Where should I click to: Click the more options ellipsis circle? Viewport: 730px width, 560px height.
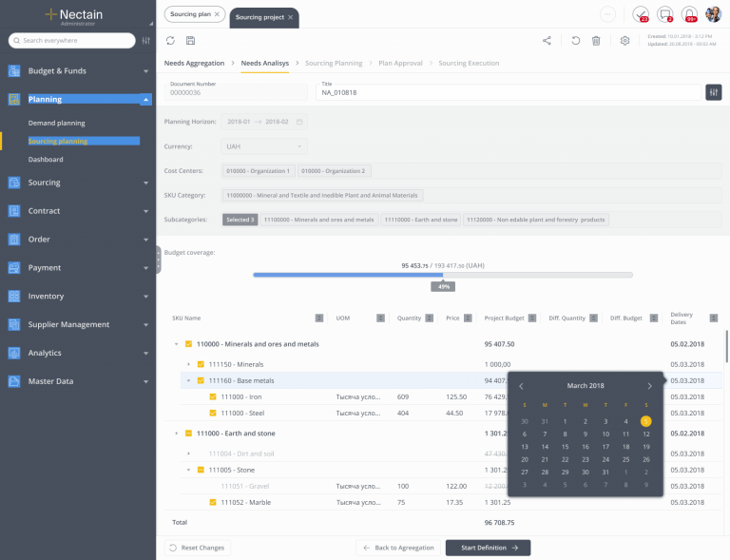[x=607, y=14]
